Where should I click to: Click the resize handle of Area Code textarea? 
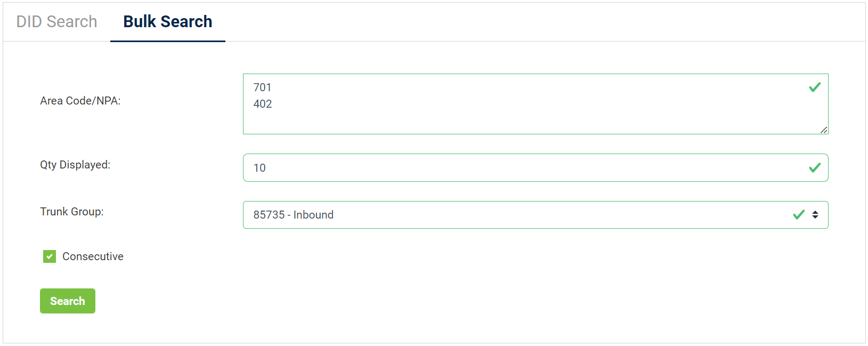(x=824, y=130)
